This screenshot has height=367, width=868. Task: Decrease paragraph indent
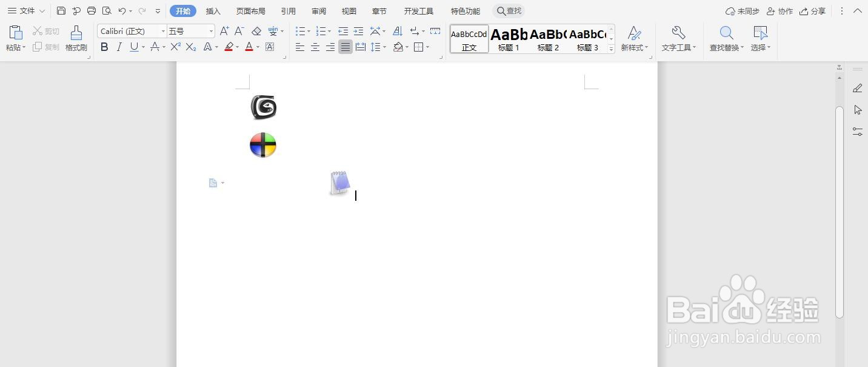(343, 31)
